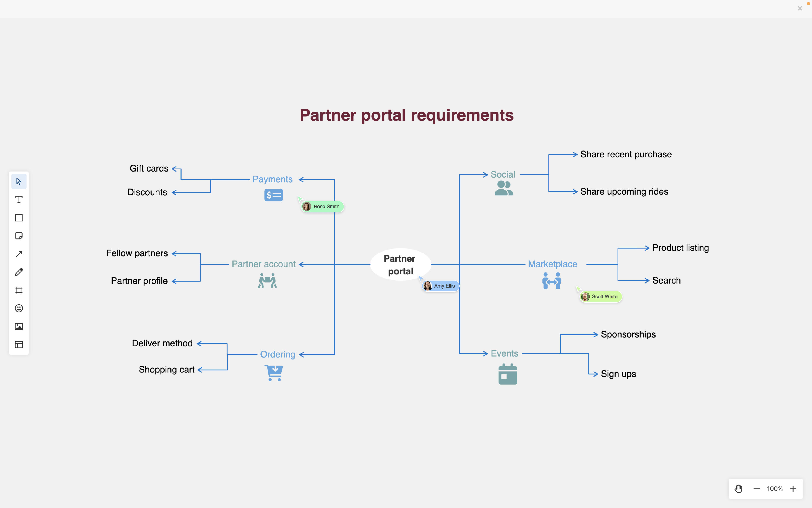Select the pointer selection tool
The image size is (812, 508).
(x=19, y=181)
